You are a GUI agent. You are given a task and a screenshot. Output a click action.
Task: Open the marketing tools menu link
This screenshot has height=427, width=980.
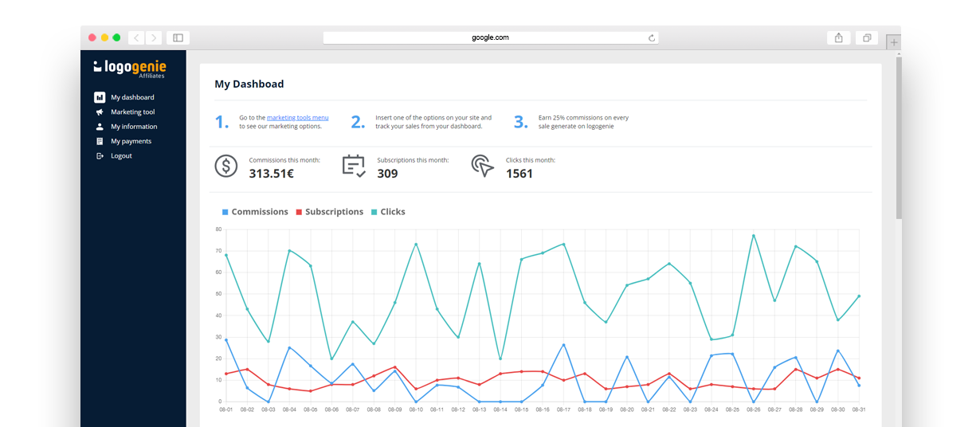tap(297, 118)
